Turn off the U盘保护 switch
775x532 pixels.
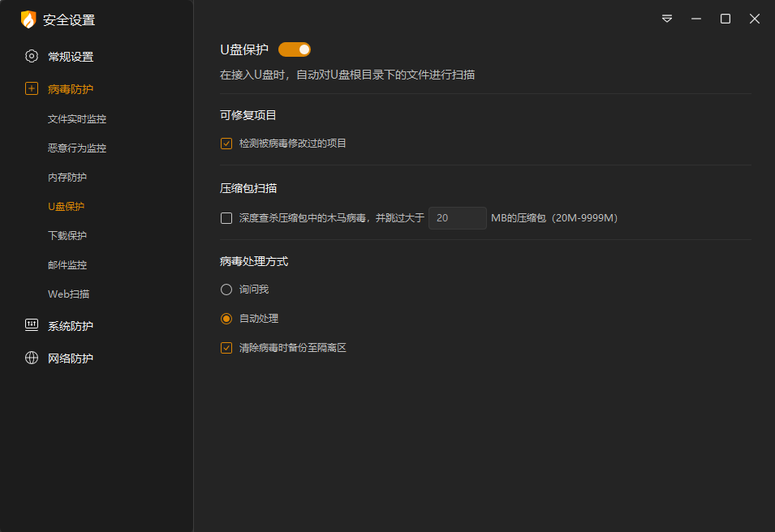[x=294, y=49]
